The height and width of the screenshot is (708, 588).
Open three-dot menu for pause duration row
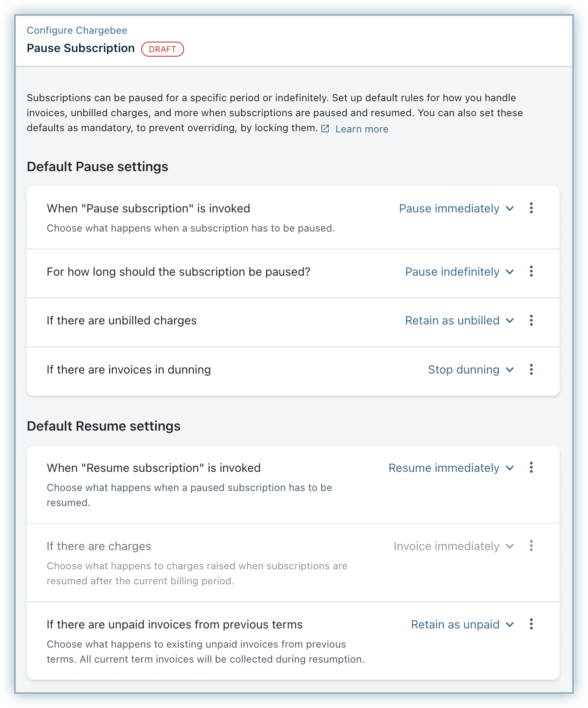tap(531, 272)
